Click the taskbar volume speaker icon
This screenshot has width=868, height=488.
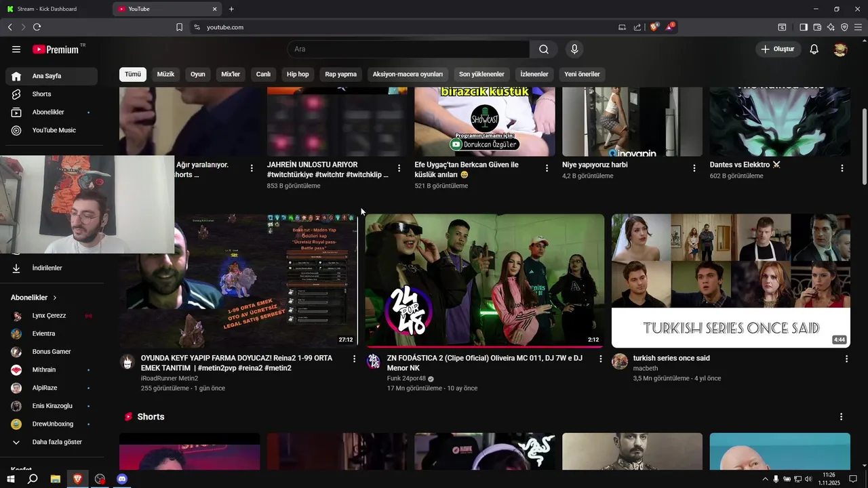[808, 479]
